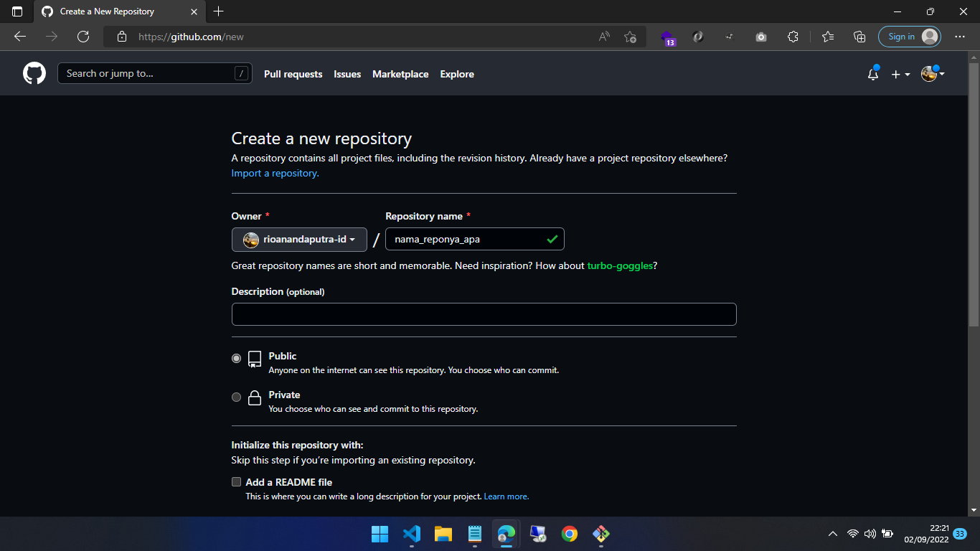
Task: Open the plus create-new dropdown
Action: (x=900, y=74)
